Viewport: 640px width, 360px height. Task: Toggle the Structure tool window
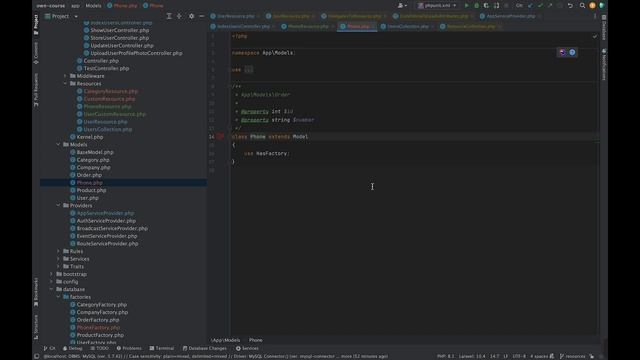tap(36, 327)
